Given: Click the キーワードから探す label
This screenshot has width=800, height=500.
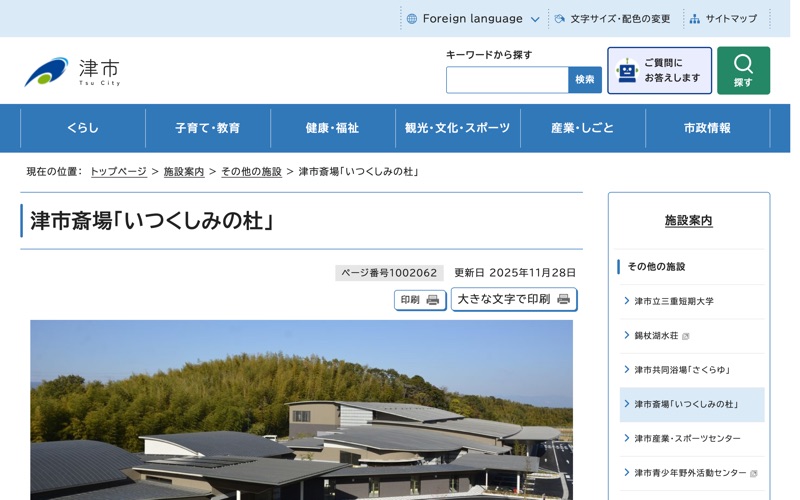Looking at the screenshot, I should coord(489,55).
